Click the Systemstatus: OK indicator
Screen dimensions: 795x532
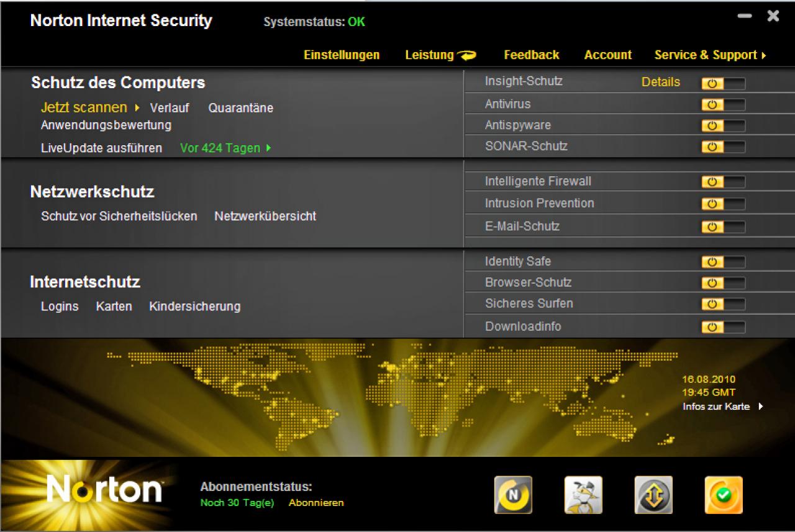click(314, 22)
